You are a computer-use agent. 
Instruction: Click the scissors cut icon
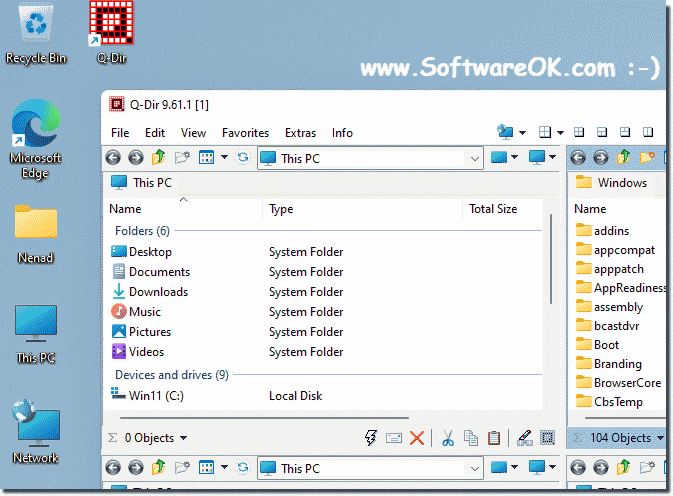pos(448,438)
